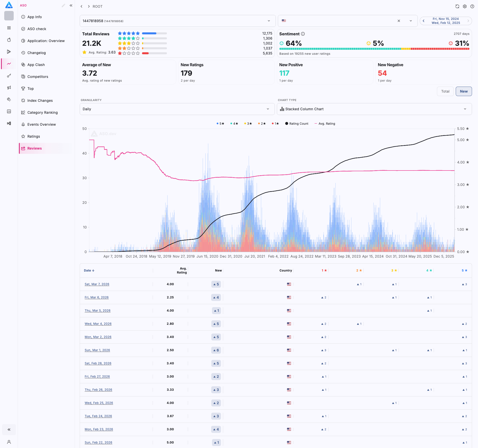The width and height of the screenshot is (478, 448).
Task: Click the 5-star rating distribution bar
Action: (154, 33)
